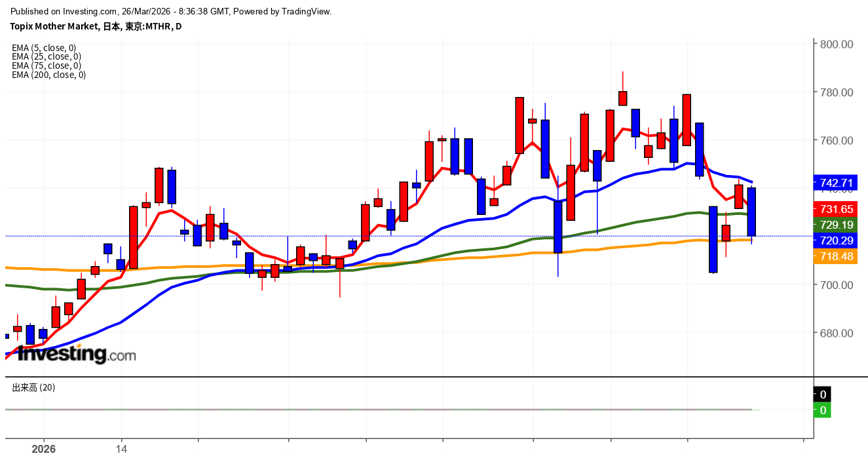Select the EMA (5, close, 0) legend

tap(44, 48)
